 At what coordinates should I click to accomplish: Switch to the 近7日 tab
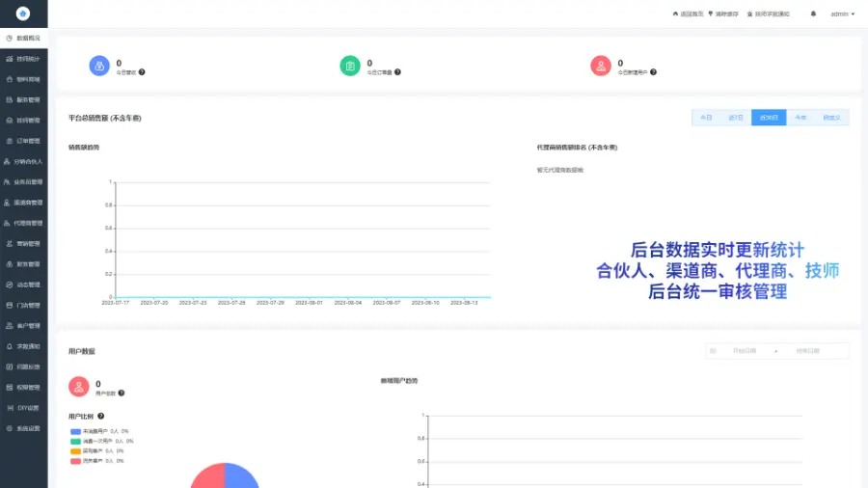point(735,118)
